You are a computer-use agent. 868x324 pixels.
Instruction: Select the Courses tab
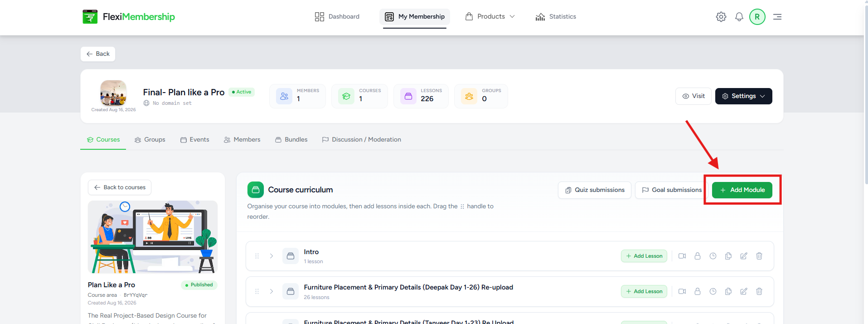click(x=103, y=140)
